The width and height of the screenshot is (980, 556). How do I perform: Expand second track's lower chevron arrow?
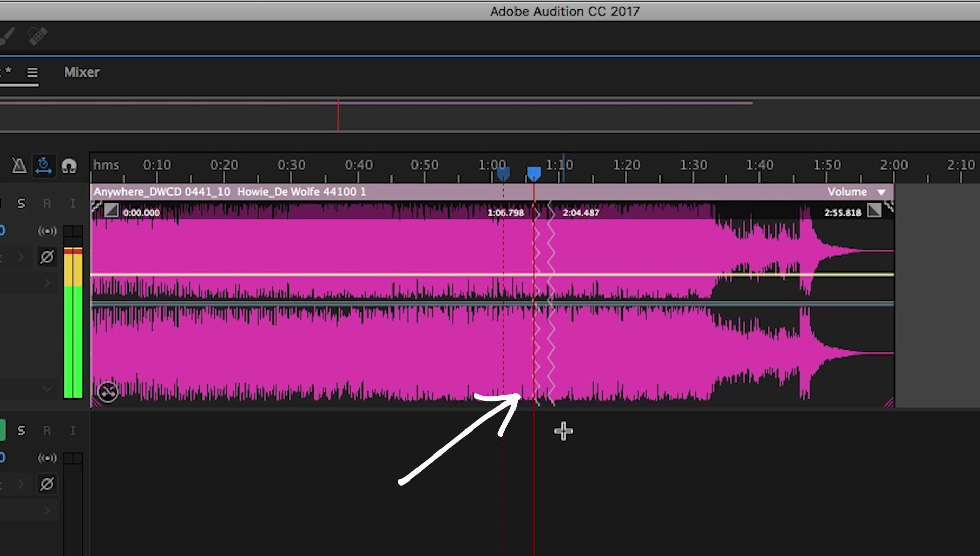point(47,510)
